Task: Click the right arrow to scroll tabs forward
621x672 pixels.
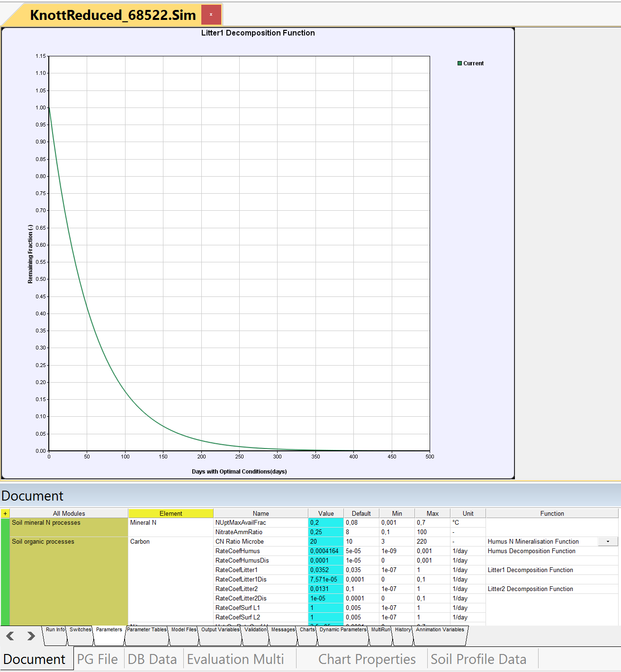Action: point(31,636)
